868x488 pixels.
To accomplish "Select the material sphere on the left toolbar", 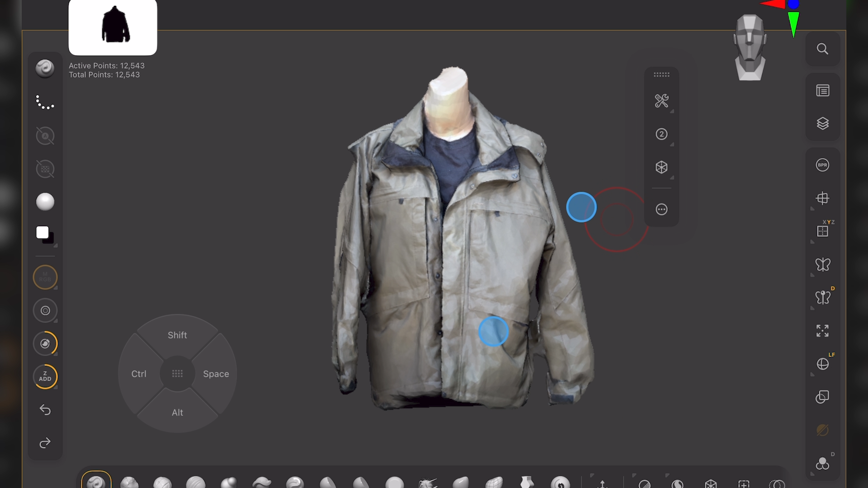I will (x=45, y=202).
